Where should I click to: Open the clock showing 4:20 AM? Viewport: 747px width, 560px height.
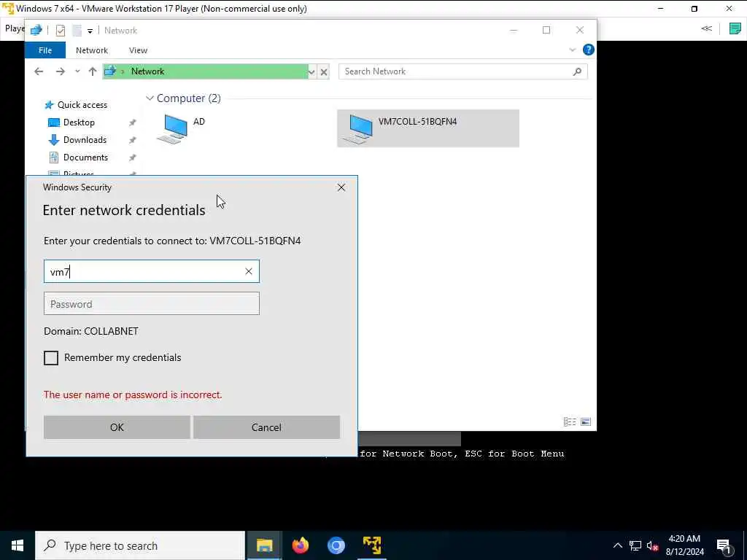(684, 545)
